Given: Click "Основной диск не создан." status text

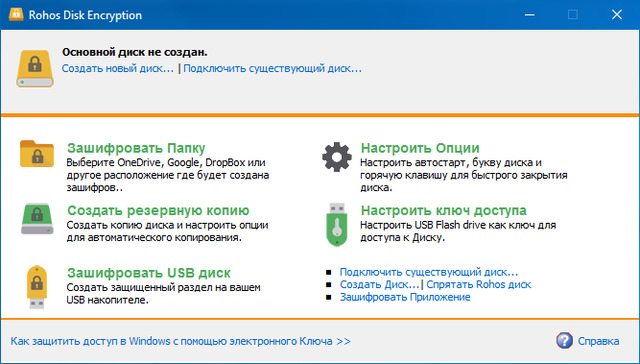Looking at the screenshot, I should pyautogui.click(x=135, y=52).
